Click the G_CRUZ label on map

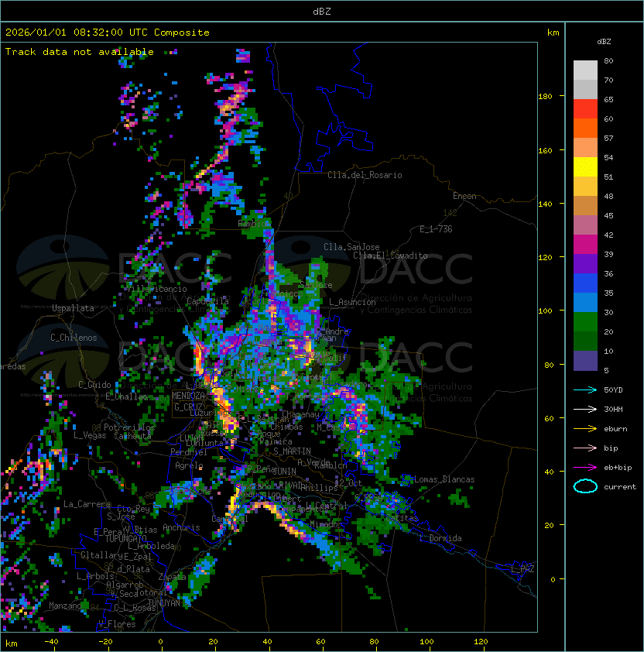tap(188, 407)
